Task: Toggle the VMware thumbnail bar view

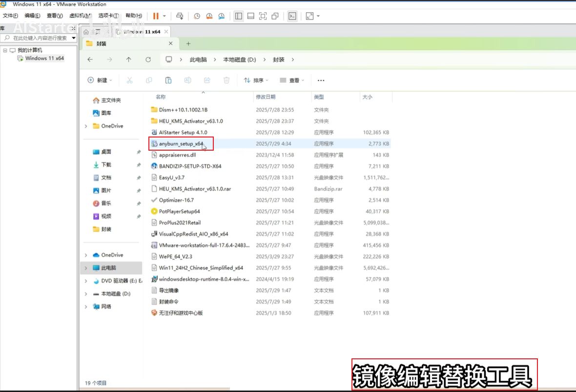Action: [250, 16]
